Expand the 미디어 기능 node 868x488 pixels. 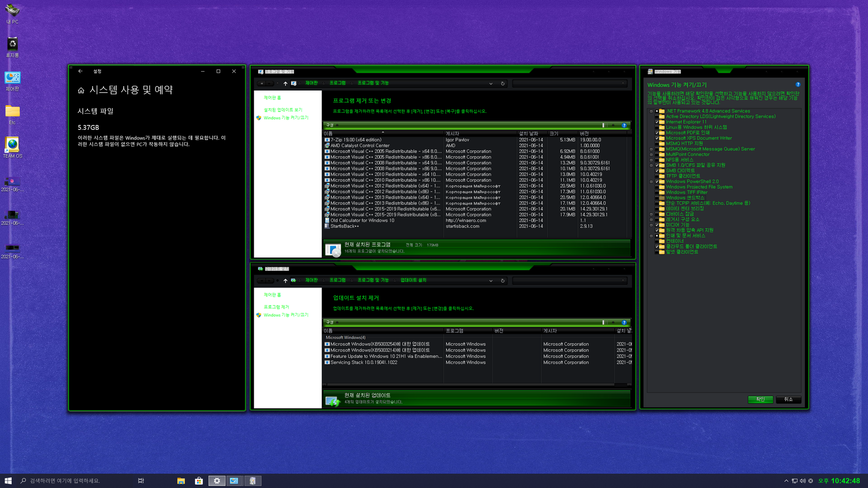point(651,225)
